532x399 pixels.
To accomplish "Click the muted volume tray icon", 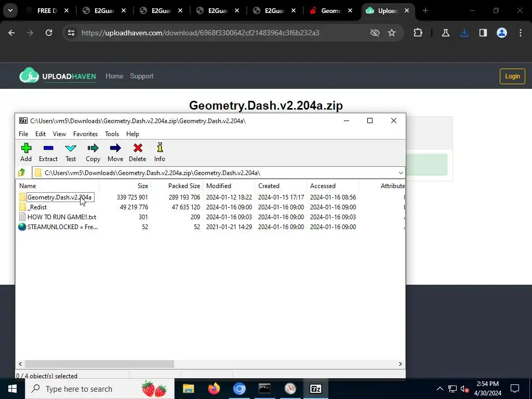I will pyautogui.click(x=464, y=389).
